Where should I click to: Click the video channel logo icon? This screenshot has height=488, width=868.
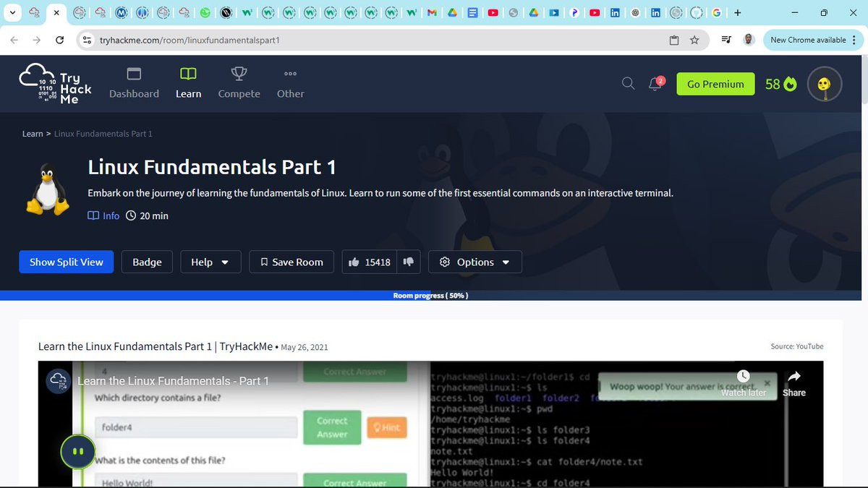[x=59, y=381]
